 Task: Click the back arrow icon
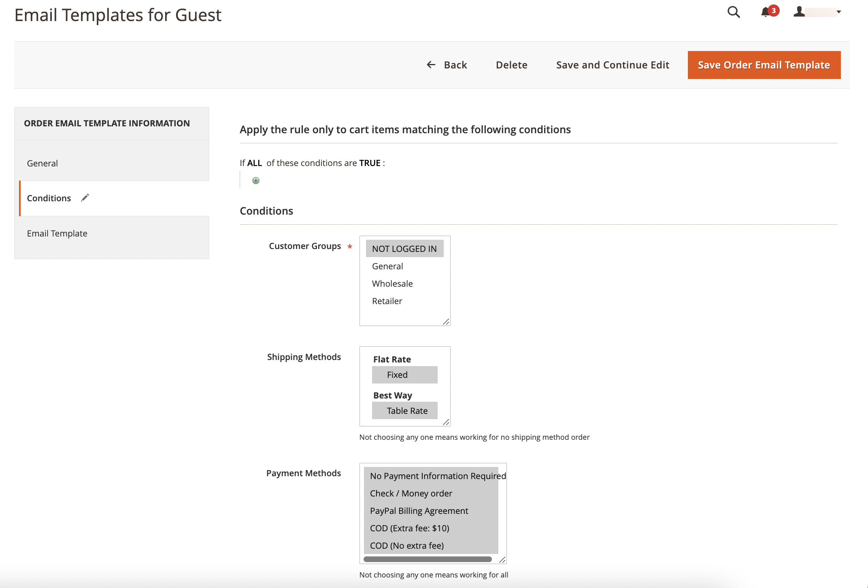coord(430,65)
